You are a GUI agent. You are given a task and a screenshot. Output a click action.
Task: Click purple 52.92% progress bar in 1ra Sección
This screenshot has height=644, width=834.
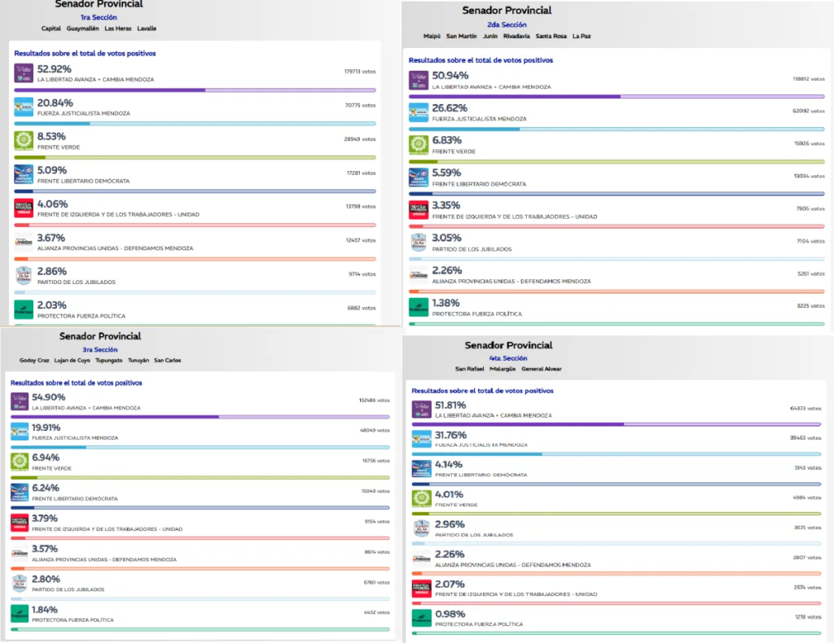pos(195,90)
